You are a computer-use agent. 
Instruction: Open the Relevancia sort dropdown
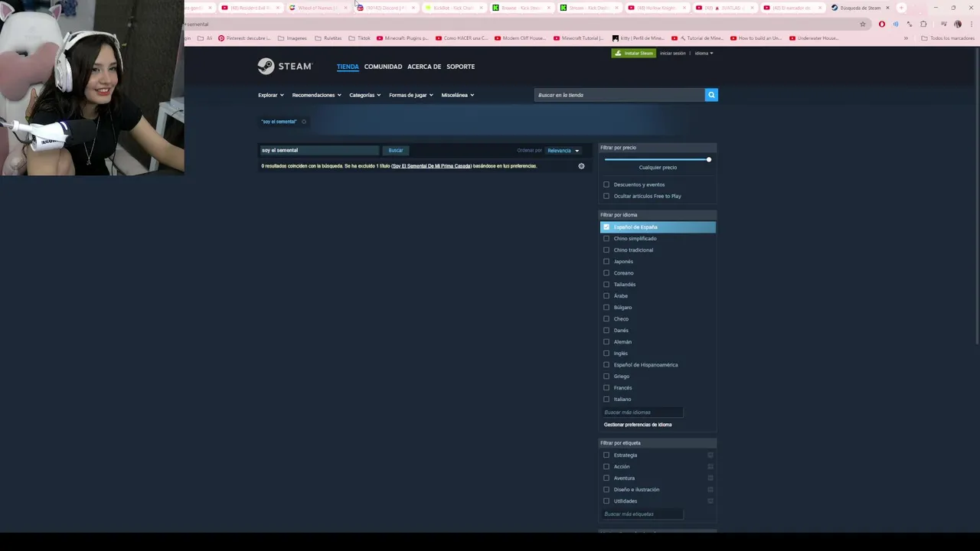pos(563,151)
